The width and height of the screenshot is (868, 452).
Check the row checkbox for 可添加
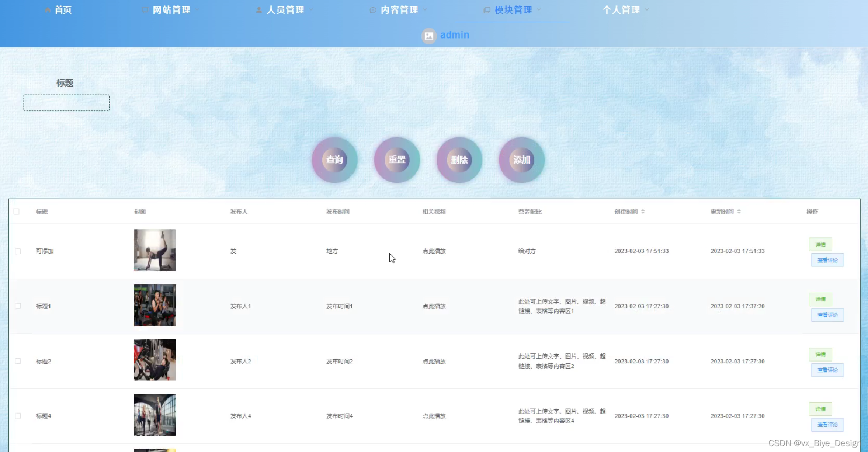pos(18,251)
